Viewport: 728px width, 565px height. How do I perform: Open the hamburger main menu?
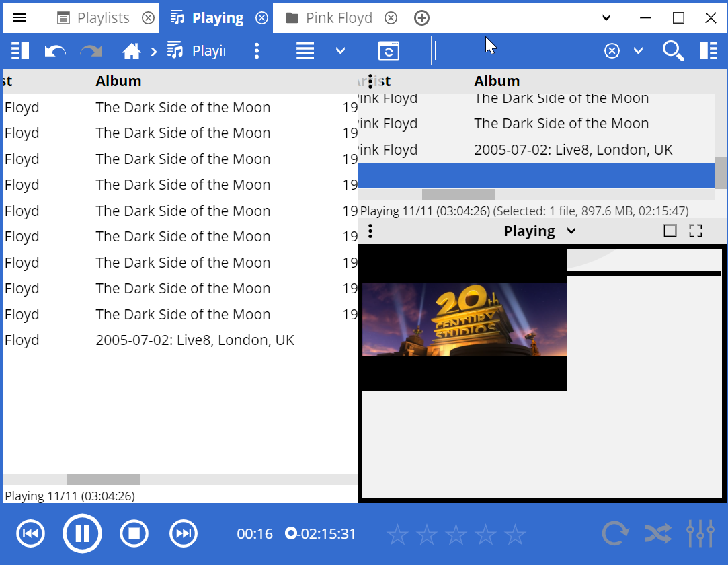pyautogui.click(x=19, y=18)
